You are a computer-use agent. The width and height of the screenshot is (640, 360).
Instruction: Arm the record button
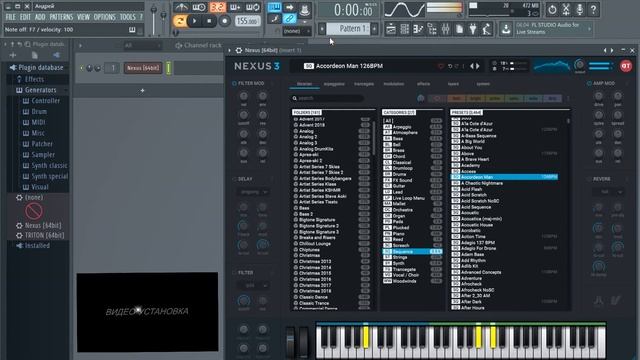tap(224, 21)
